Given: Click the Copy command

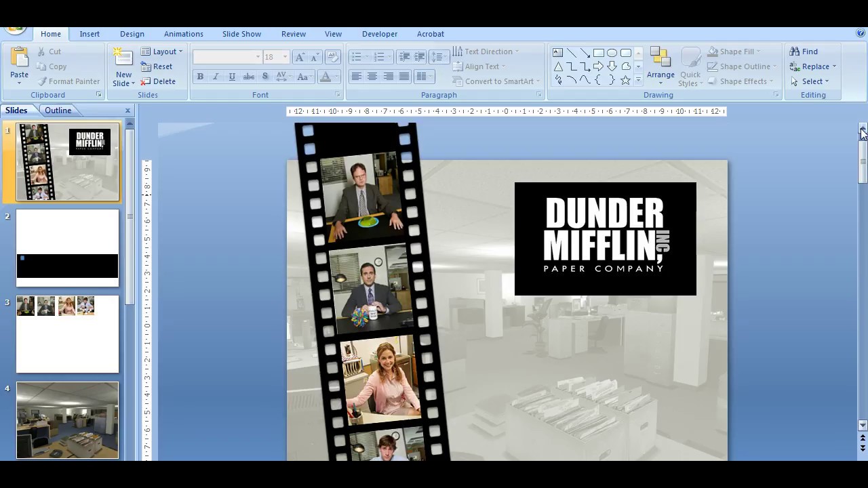Looking at the screenshot, I should coord(52,66).
